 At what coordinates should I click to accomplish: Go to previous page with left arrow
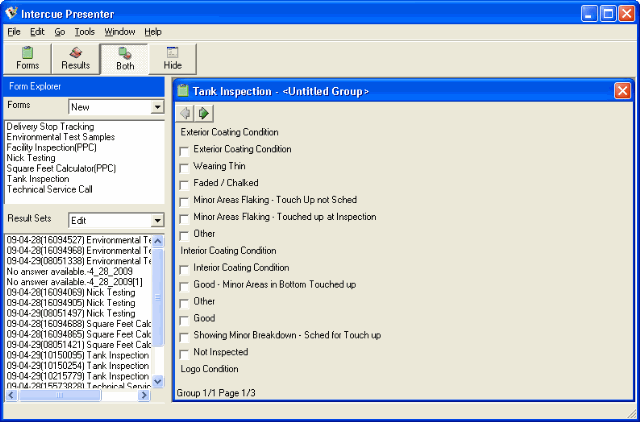185,113
